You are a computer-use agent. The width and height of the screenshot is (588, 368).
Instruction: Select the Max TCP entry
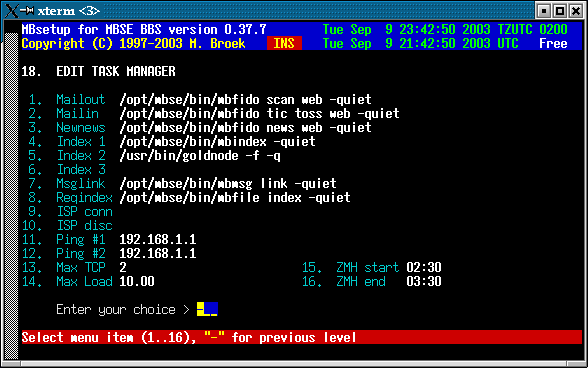pyautogui.click(x=64, y=267)
